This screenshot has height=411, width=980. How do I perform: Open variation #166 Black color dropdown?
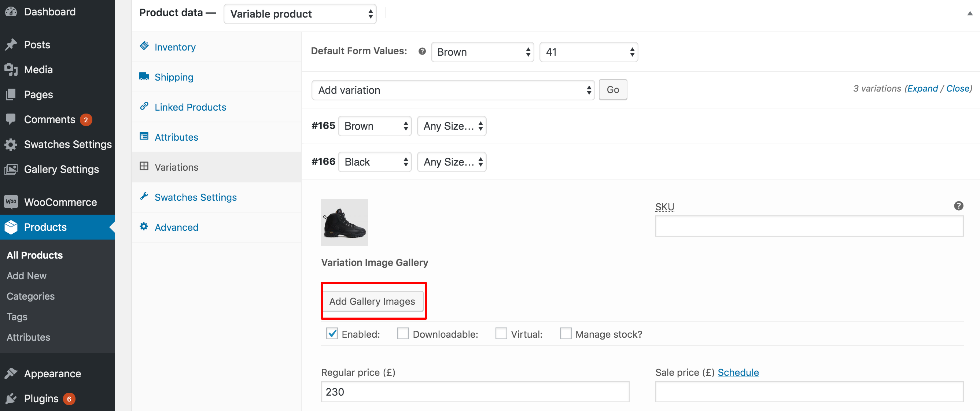pos(375,162)
